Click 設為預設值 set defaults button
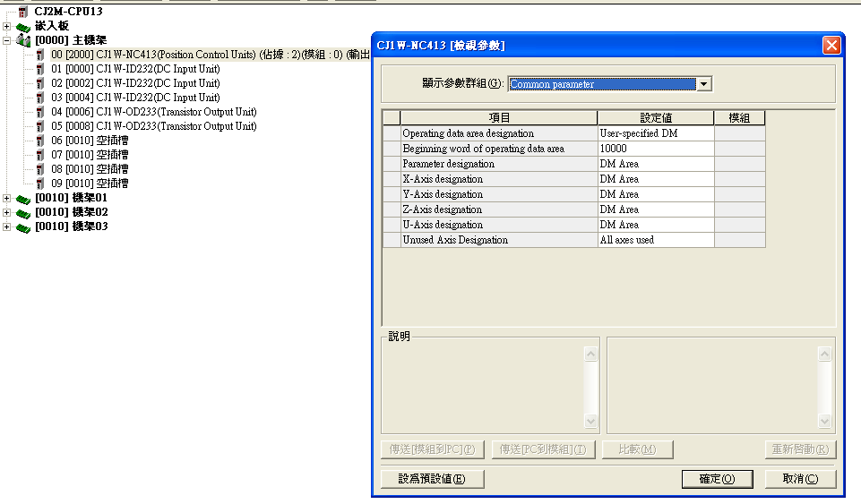This screenshot has width=861, height=504. 432,479
